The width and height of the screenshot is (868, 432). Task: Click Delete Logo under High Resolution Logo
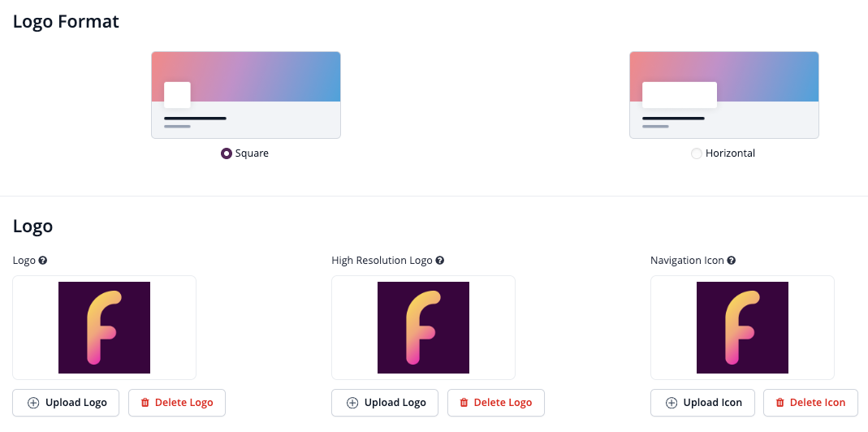(496, 403)
